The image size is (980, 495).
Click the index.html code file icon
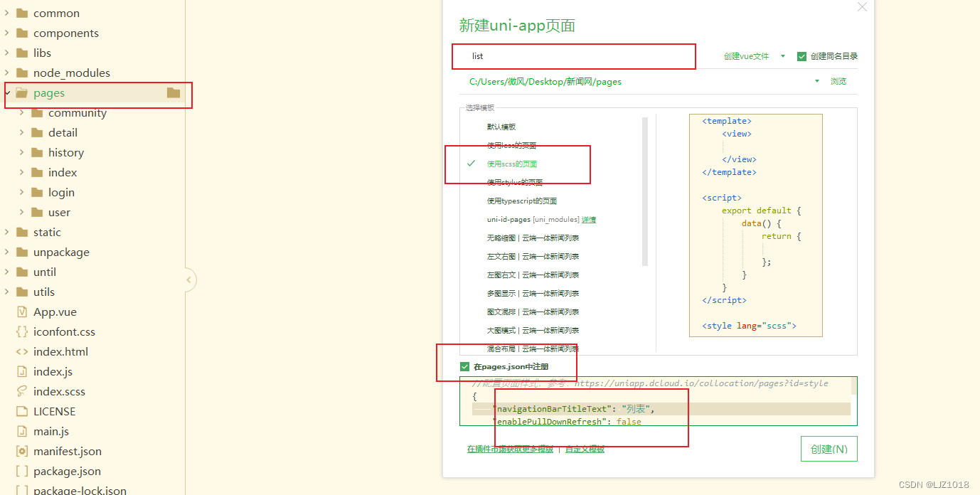(21, 351)
